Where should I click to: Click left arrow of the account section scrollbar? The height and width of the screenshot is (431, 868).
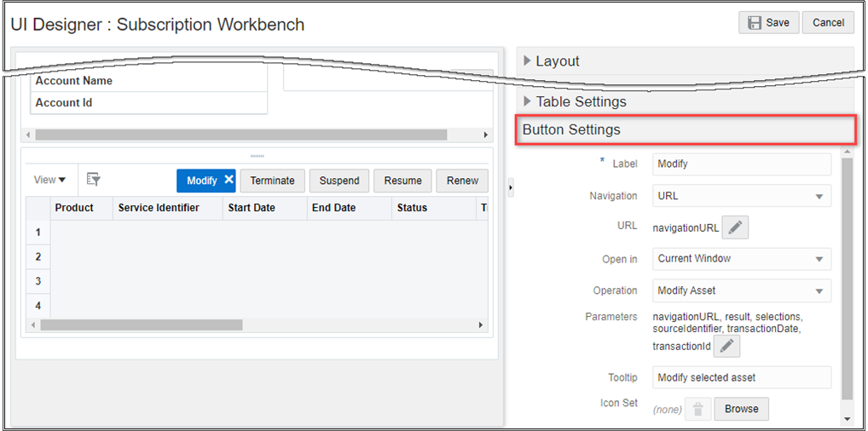(27, 135)
